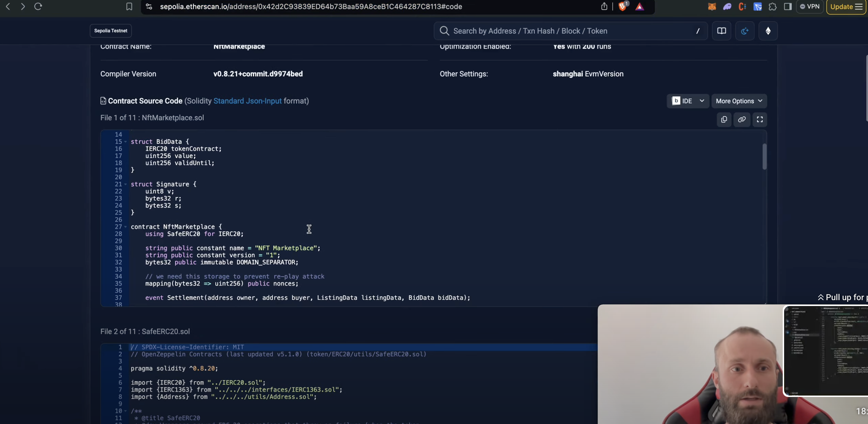Click 'mapping(bytes32 => uint256) public nonces' line
Viewport: 868px width, 424px height.
[222, 283]
